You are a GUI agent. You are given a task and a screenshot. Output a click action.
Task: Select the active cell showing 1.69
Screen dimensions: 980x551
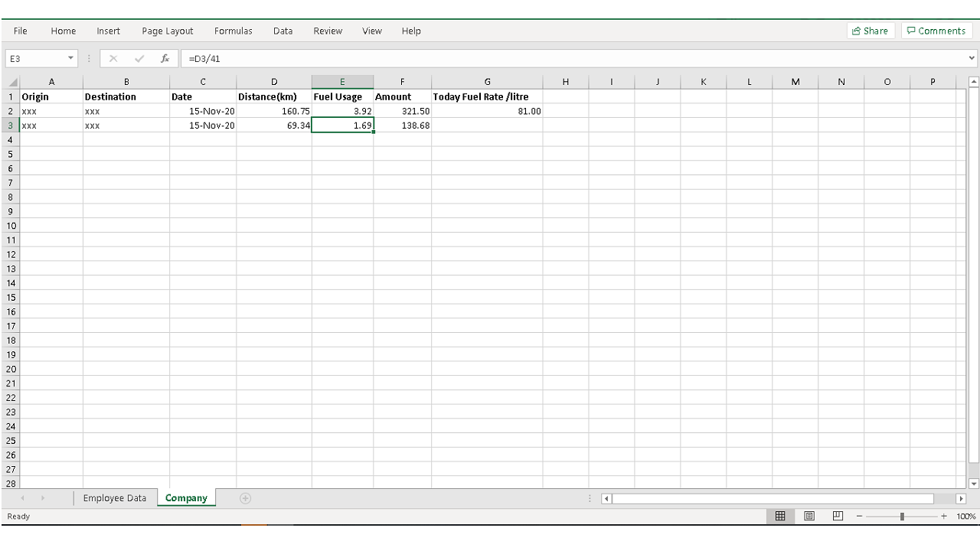(x=342, y=126)
